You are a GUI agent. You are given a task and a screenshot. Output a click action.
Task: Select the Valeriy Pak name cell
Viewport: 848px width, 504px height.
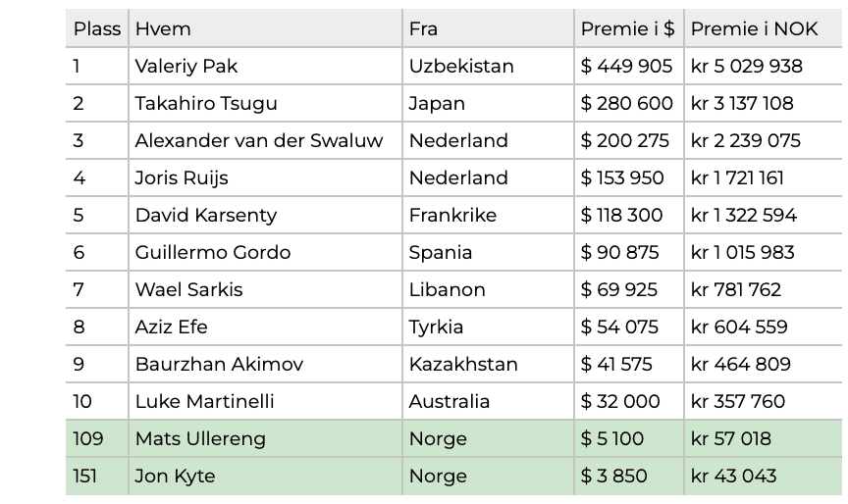coord(265,66)
